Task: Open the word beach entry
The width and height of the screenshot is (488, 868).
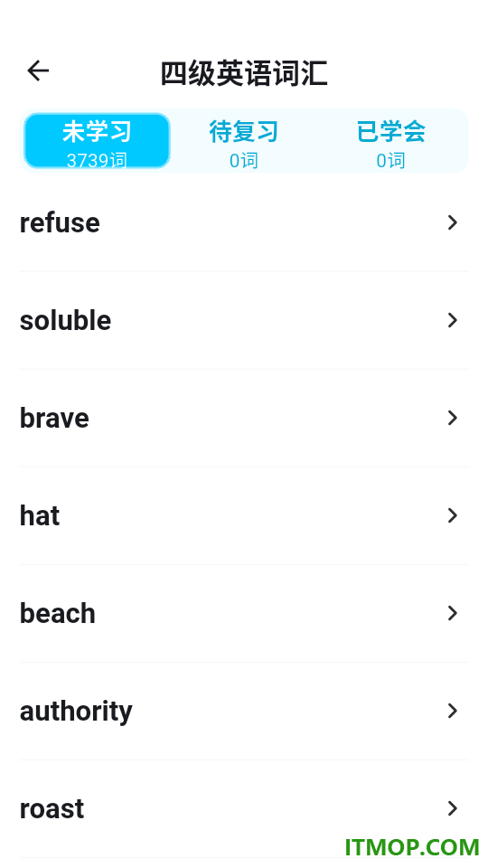Action: pos(244,613)
